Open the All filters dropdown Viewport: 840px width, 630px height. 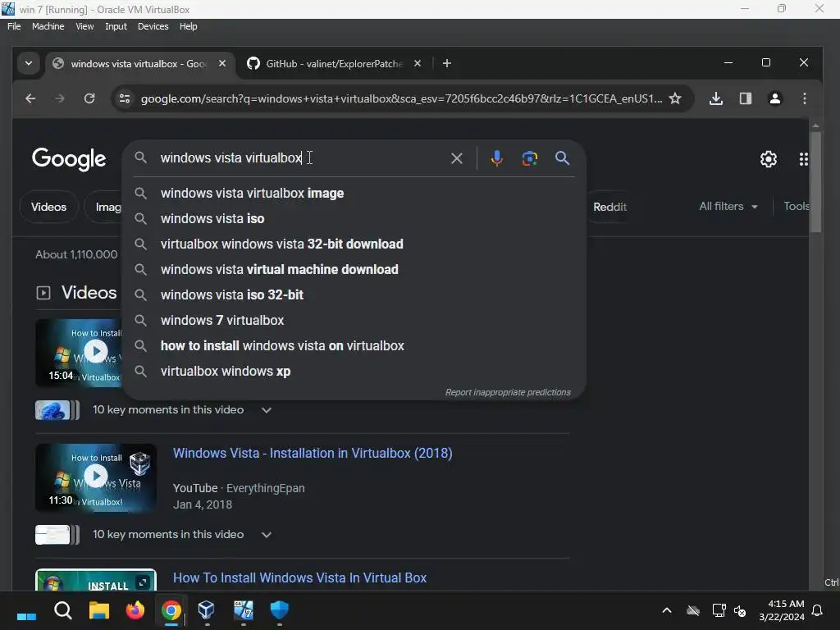coord(728,206)
